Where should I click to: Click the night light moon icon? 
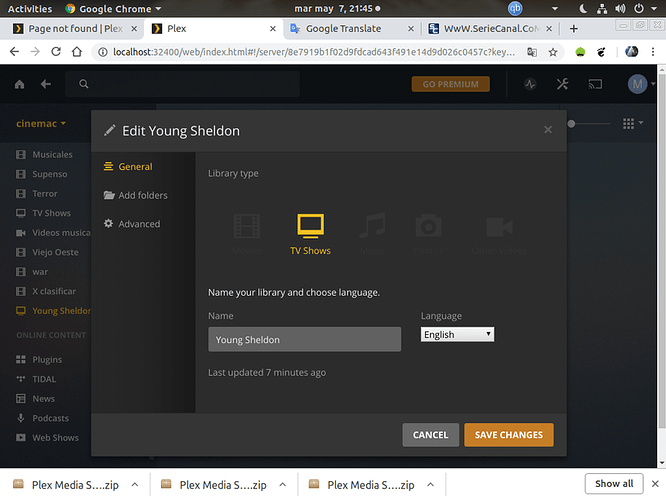point(583,8)
